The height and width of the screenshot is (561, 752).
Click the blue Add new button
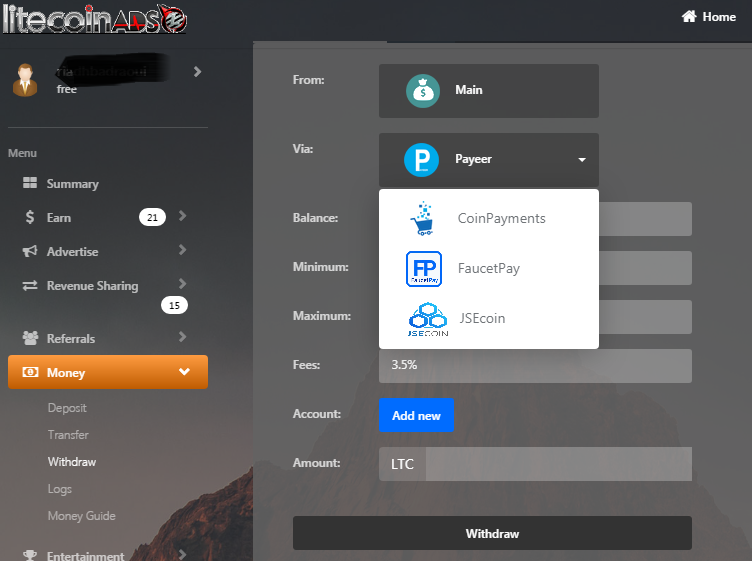click(x=416, y=415)
